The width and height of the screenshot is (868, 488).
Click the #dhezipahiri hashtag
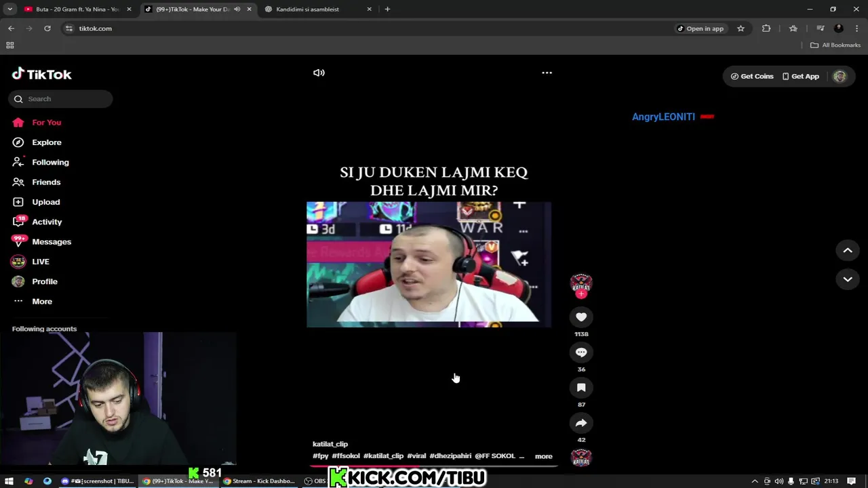click(450, 456)
